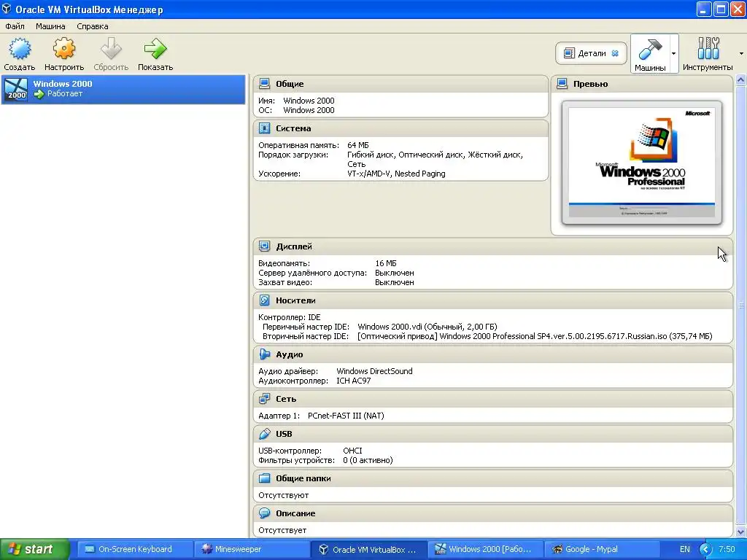Click the Дисплей monitor icon
747x560 pixels.
(264, 246)
